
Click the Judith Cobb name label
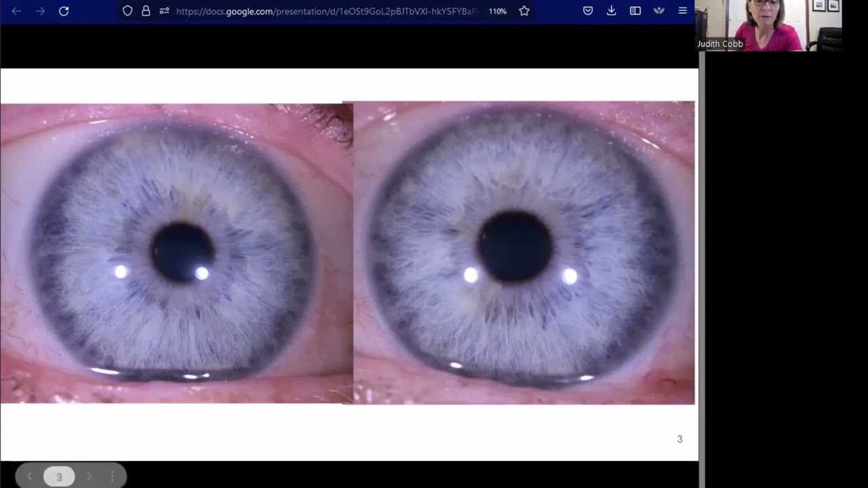click(720, 44)
